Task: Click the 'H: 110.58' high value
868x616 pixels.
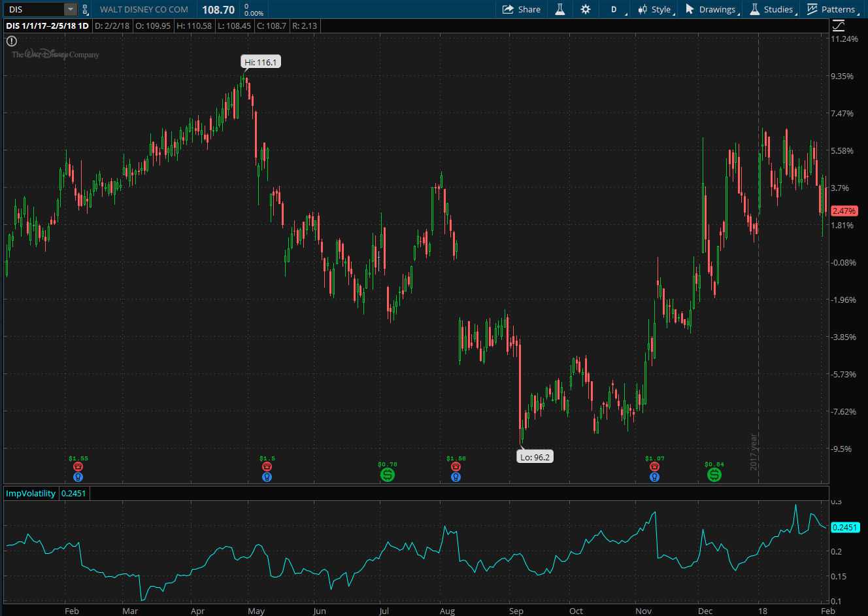Action: (194, 26)
